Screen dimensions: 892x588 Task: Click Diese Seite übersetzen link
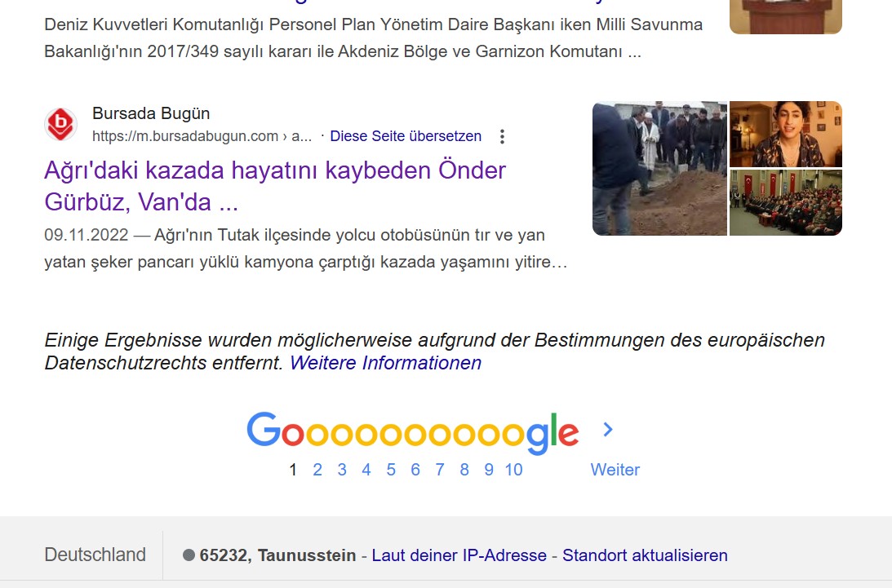pyautogui.click(x=406, y=136)
